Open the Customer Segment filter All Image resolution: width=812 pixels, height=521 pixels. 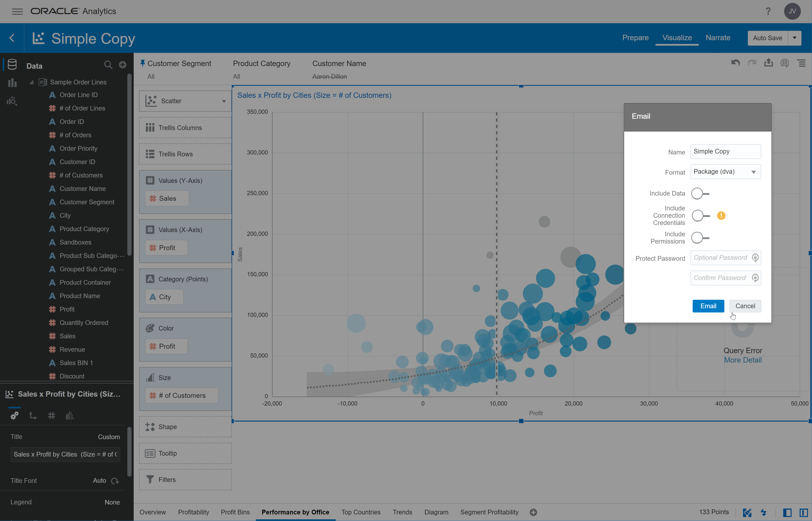(151, 76)
